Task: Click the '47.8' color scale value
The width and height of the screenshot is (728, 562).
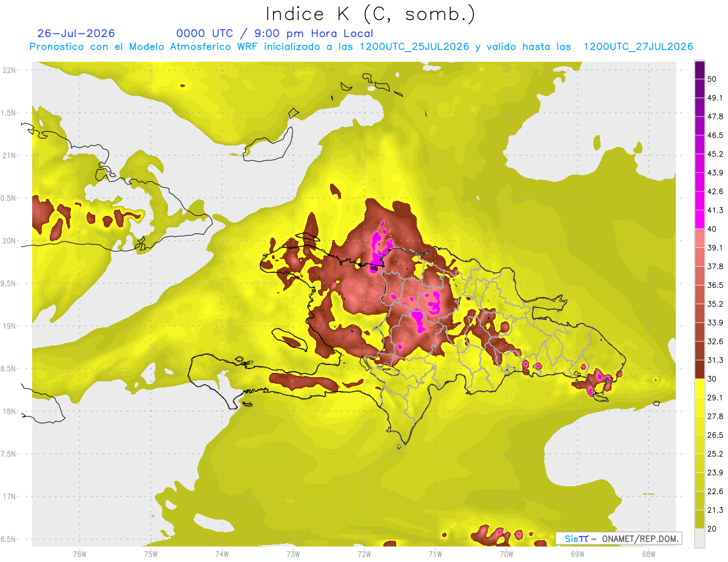Action: pyautogui.click(x=715, y=116)
